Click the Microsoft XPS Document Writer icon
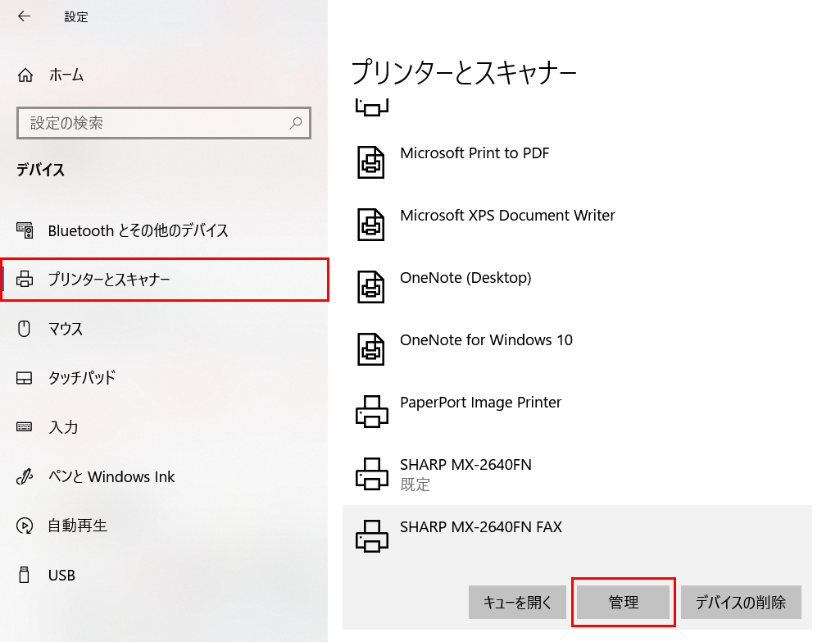Screen dimensions: 840x642 (x=373, y=224)
